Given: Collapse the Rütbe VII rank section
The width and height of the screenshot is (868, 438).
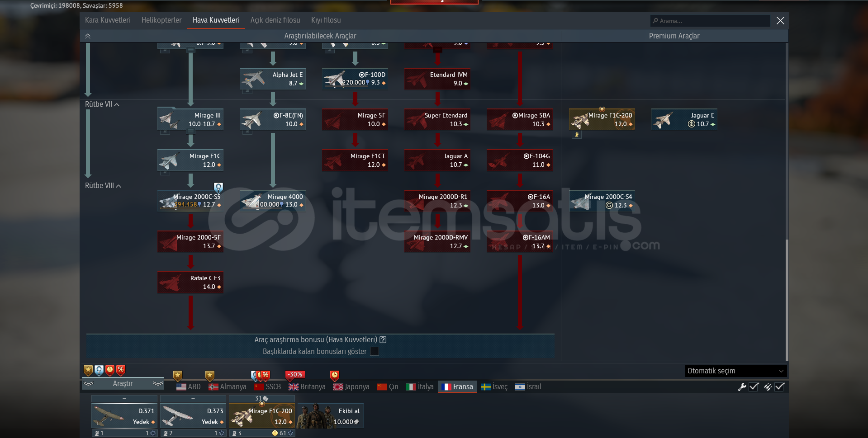Looking at the screenshot, I should [102, 104].
